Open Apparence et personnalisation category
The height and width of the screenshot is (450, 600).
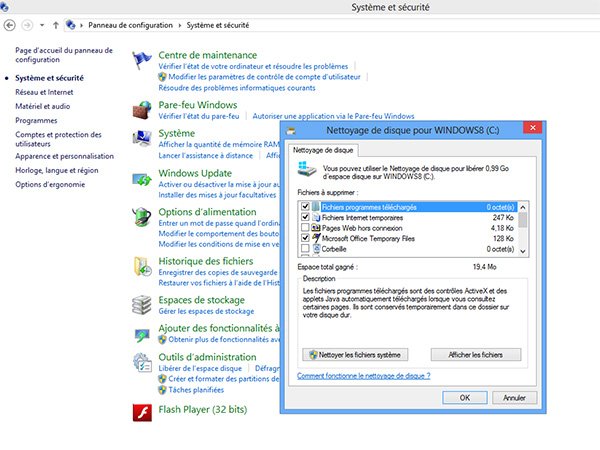tap(64, 156)
